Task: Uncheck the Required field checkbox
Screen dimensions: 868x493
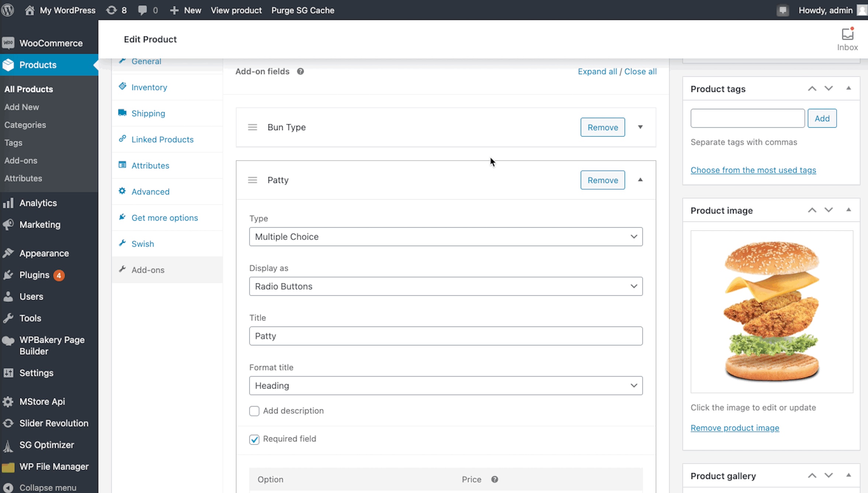Action: coord(254,439)
